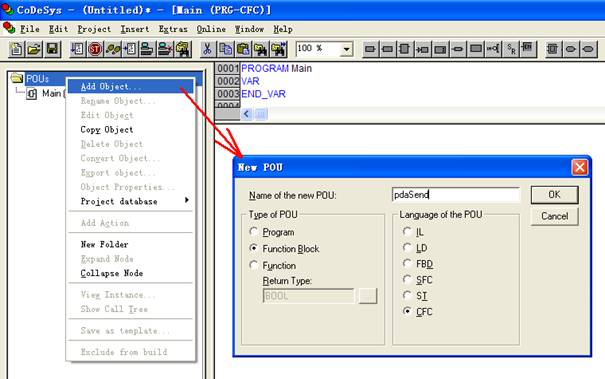Select the Program POU type radio button
Viewport: 605px width, 379px height.
pos(253,232)
